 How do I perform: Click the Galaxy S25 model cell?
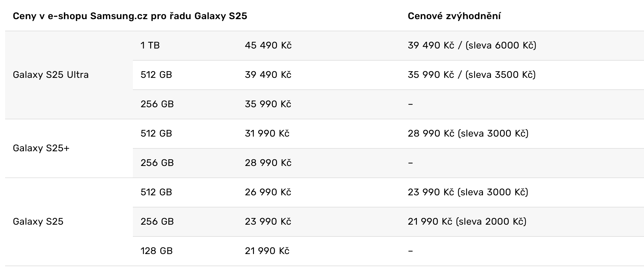38,221
